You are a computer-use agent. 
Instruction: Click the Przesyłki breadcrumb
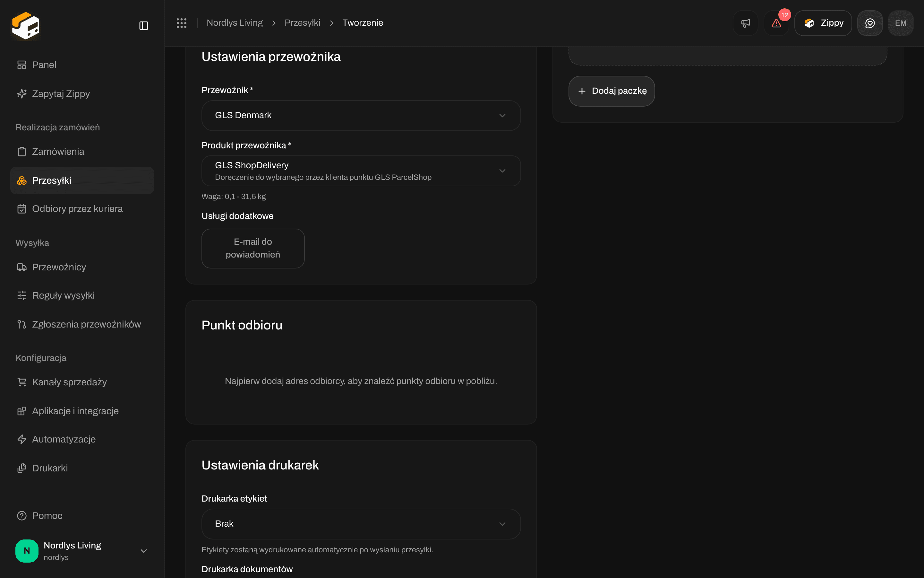(303, 23)
